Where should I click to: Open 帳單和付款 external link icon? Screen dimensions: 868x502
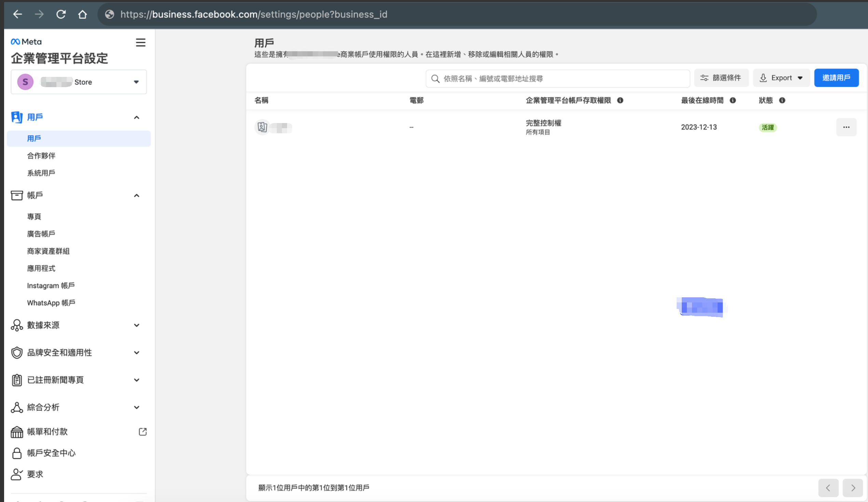pyautogui.click(x=143, y=432)
